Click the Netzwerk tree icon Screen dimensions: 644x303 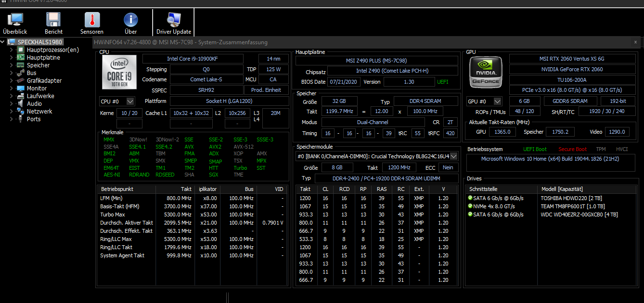point(20,111)
